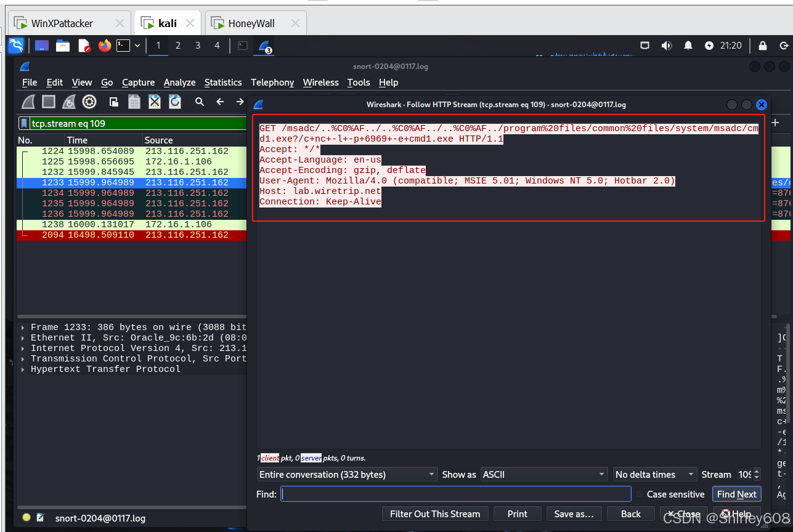
Task: Click the volume speaker tray icon
Action: 666,45
